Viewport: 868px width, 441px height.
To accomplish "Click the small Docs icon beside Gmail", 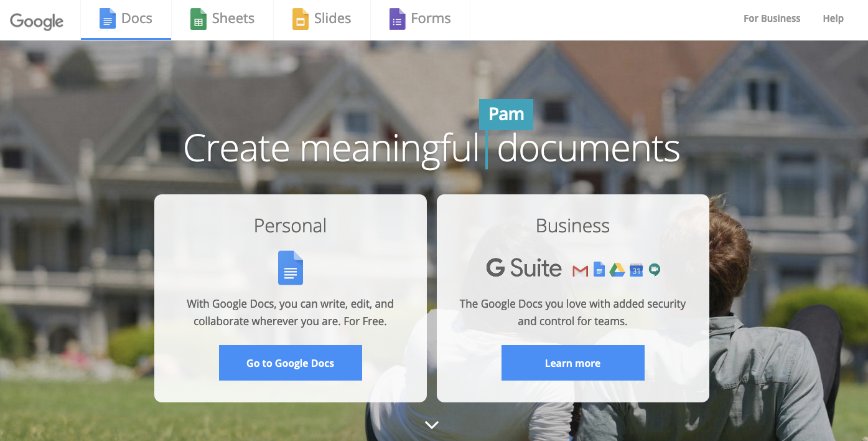I will pos(599,269).
